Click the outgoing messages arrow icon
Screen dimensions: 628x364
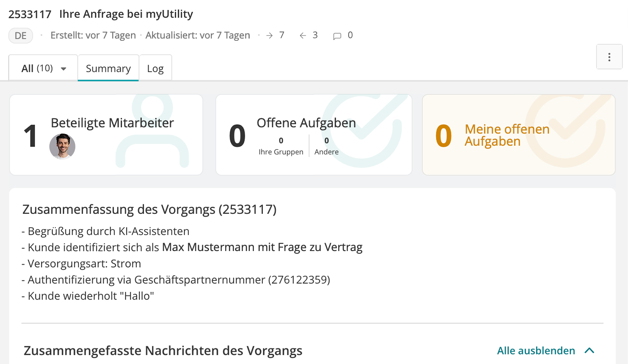click(x=269, y=35)
